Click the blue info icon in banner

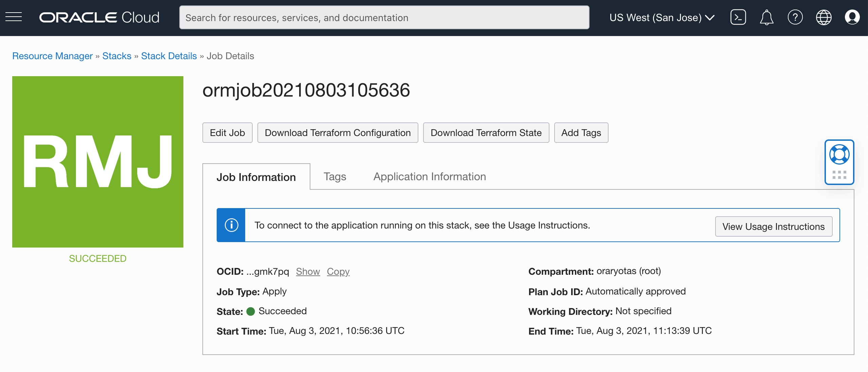[231, 225]
